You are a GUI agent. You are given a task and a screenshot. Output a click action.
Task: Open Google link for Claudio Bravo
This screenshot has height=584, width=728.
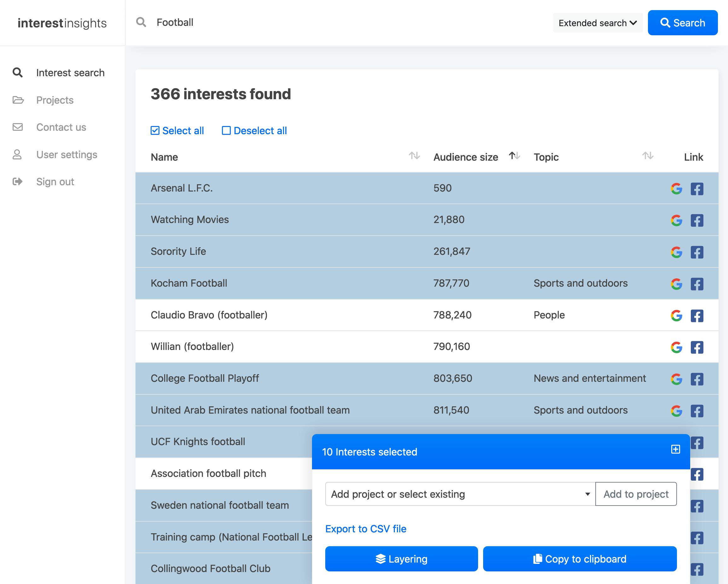coord(676,316)
